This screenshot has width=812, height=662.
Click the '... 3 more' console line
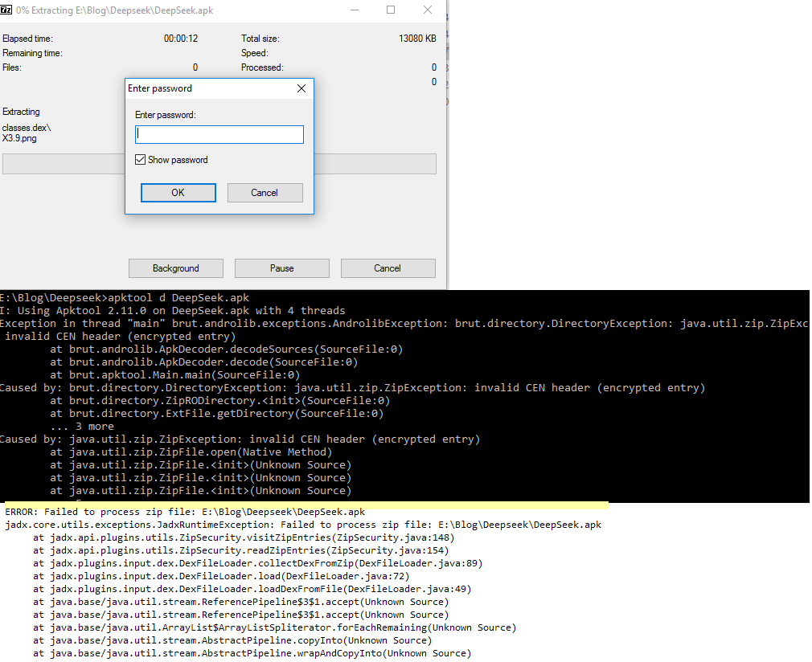coord(82,427)
